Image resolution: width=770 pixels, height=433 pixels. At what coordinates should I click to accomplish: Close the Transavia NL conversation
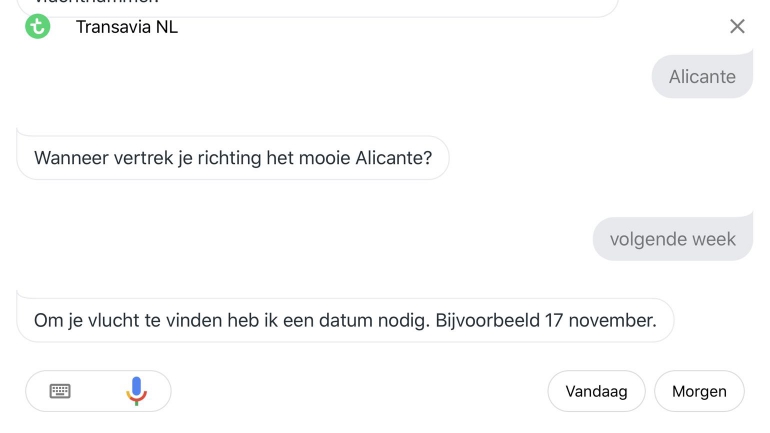tap(737, 27)
